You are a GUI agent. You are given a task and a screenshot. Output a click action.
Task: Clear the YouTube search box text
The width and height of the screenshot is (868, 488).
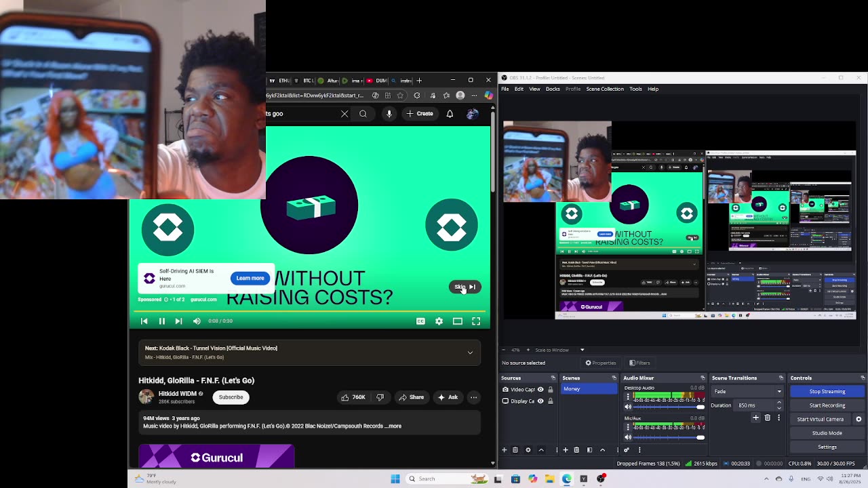click(x=344, y=114)
